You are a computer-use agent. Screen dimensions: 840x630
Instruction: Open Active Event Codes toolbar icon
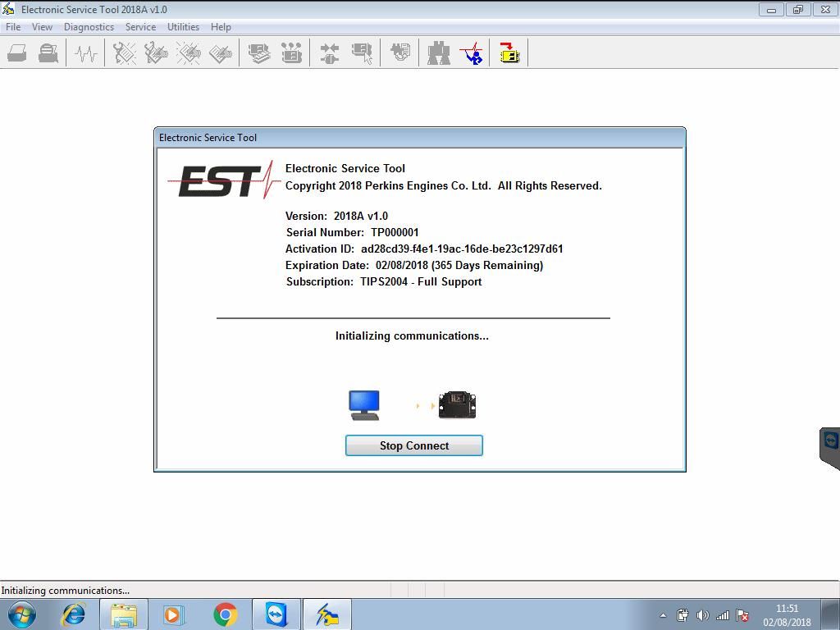pos(188,53)
